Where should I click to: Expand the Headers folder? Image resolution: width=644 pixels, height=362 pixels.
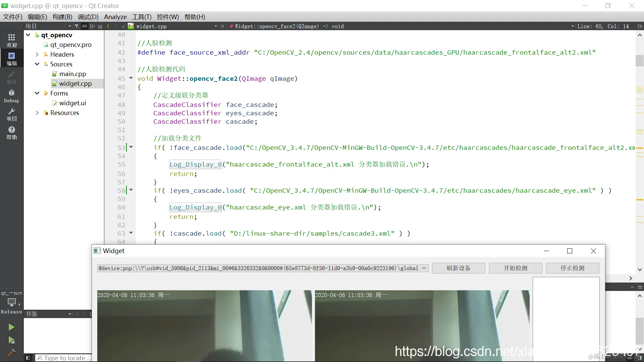click(x=37, y=54)
